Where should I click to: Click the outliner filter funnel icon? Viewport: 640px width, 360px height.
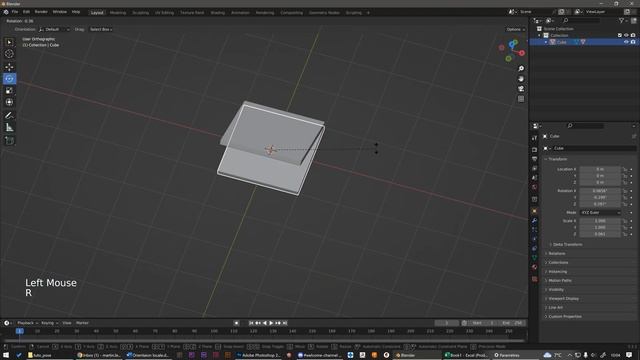[622, 20]
